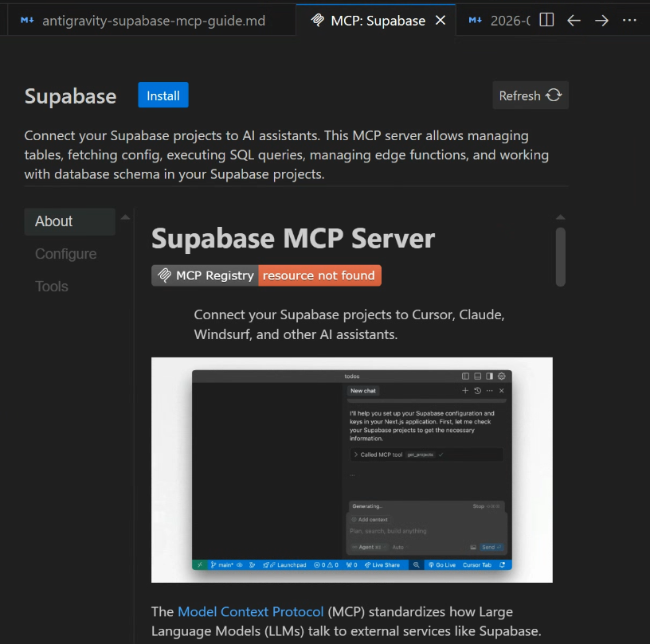The width and height of the screenshot is (650, 644).
Task: Click New chat tab in demo screenshot
Action: click(363, 391)
